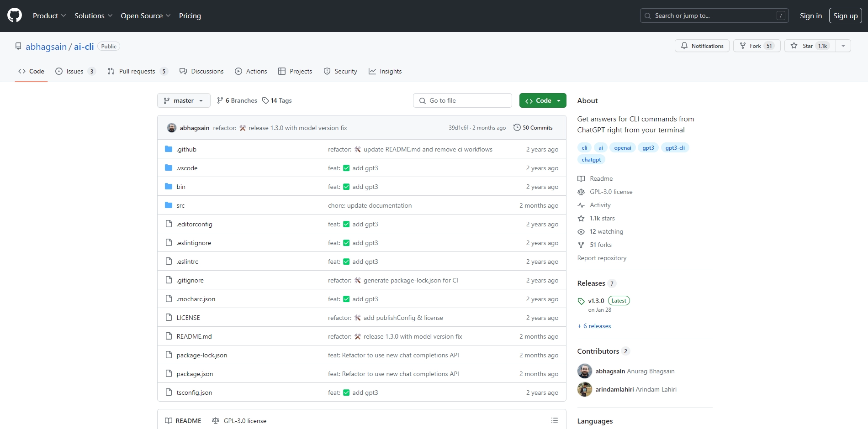The image size is (868, 429).
Task: Click the + 6 releases link
Action: (x=594, y=326)
